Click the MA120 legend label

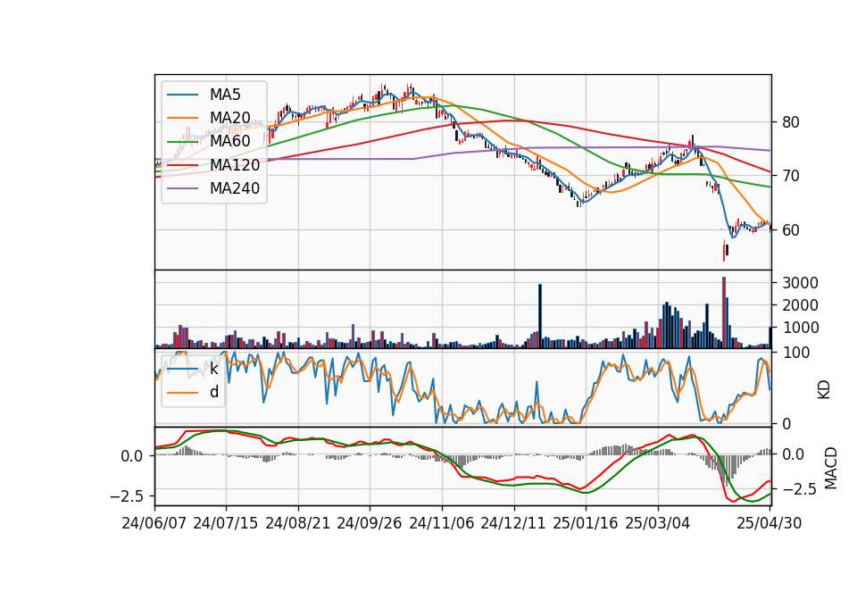pos(235,164)
